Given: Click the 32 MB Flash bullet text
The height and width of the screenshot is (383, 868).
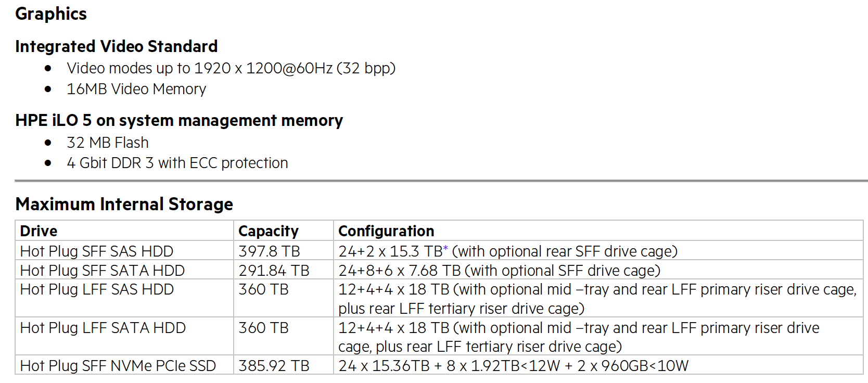Looking at the screenshot, I should 108,143.
